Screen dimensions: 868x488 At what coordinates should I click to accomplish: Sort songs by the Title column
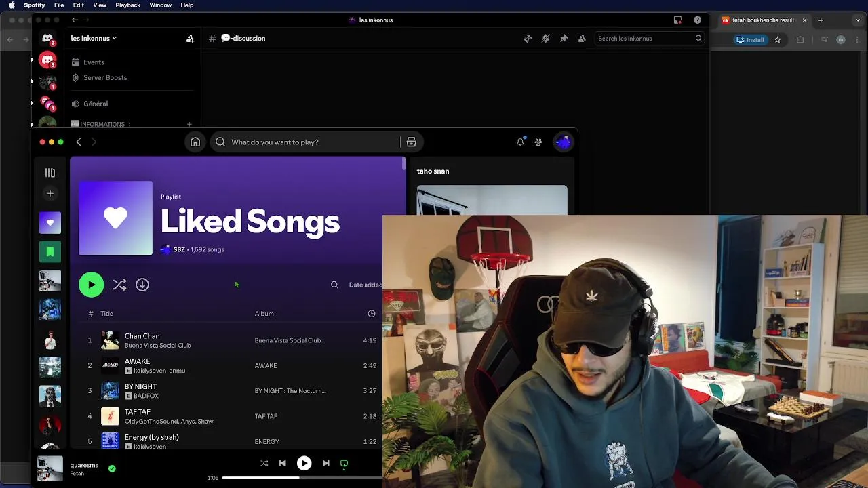106,313
